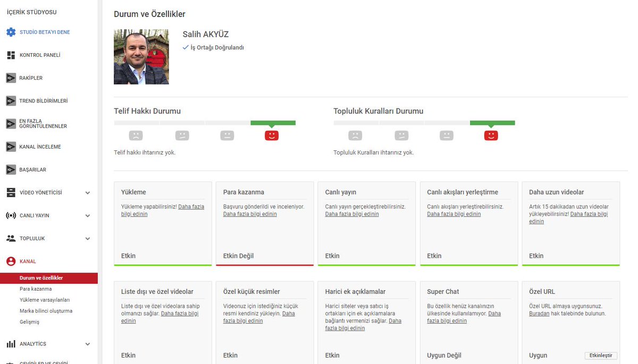
Task: Select Durum ve özellikler submenu item
Action: point(49,278)
